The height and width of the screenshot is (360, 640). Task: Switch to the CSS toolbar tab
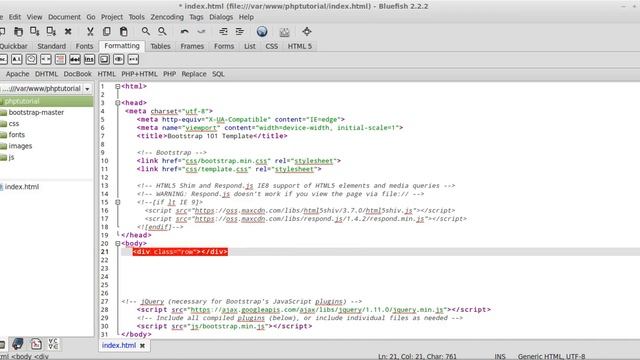point(271,46)
